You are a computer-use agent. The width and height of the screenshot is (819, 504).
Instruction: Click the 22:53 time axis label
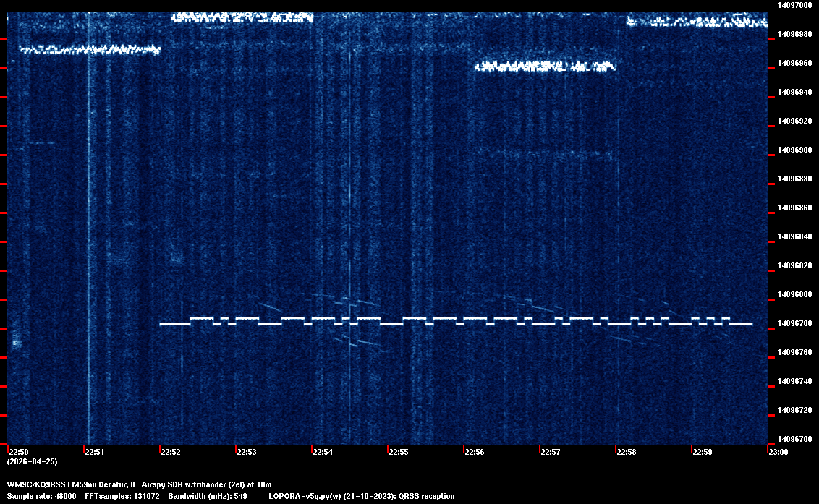tap(247, 453)
